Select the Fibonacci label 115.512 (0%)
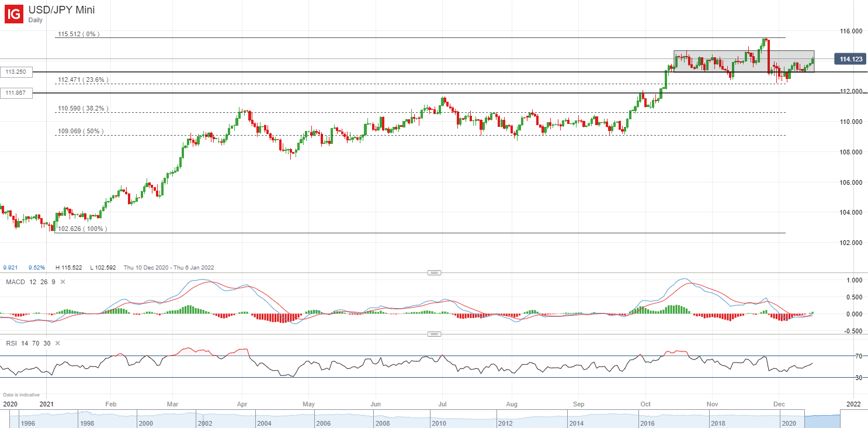The height and width of the screenshot is (428, 868). (78, 34)
